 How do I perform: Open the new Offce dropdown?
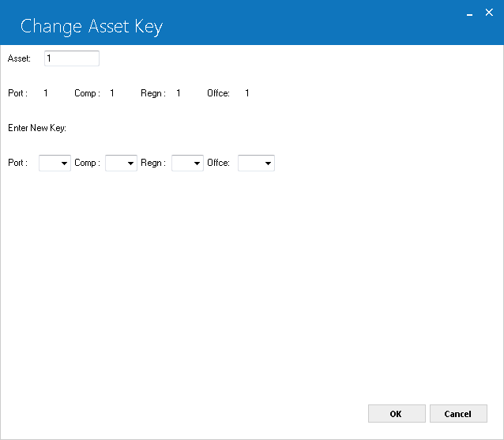tap(256, 163)
